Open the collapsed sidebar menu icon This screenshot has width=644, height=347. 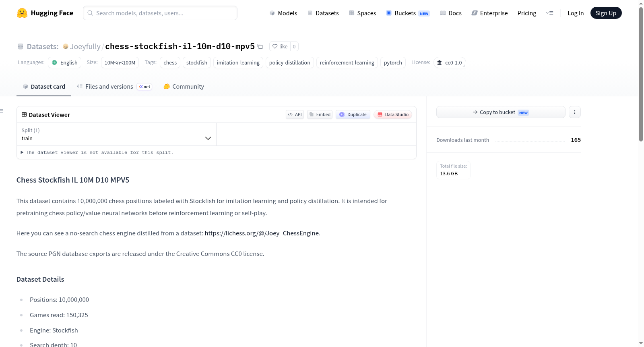pyautogui.click(x=2, y=111)
